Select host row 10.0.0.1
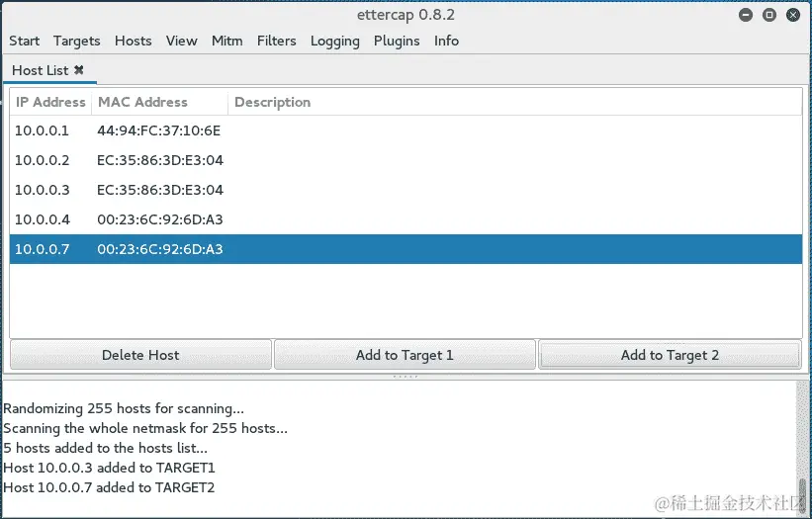812x519 pixels. click(406, 130)
